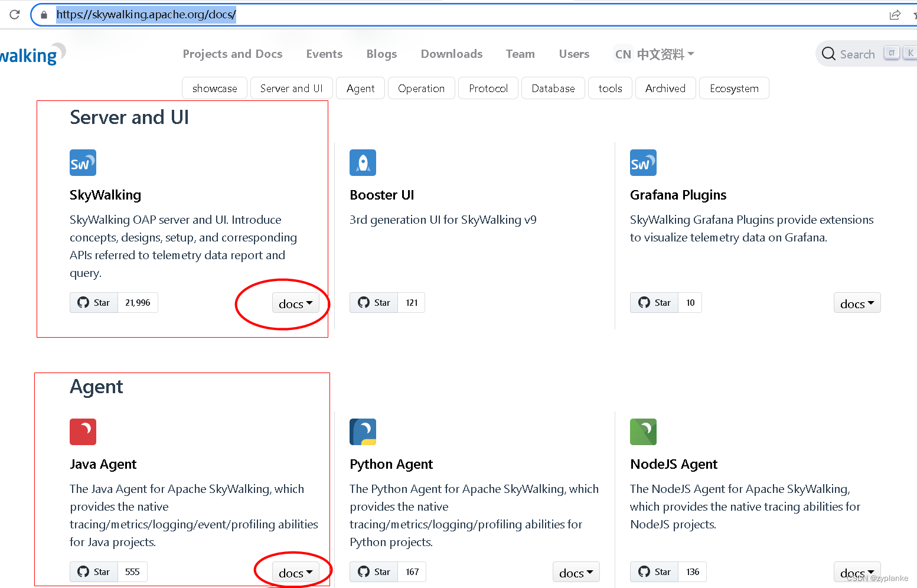Select the Database category filter
The height and width of the screenshot is (588, 917).
point(553,88)
